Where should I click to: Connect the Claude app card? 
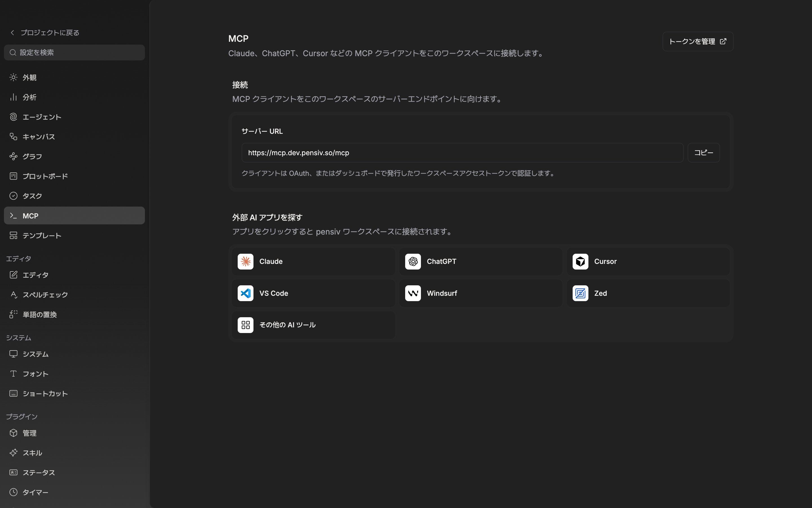coord(313,261)
